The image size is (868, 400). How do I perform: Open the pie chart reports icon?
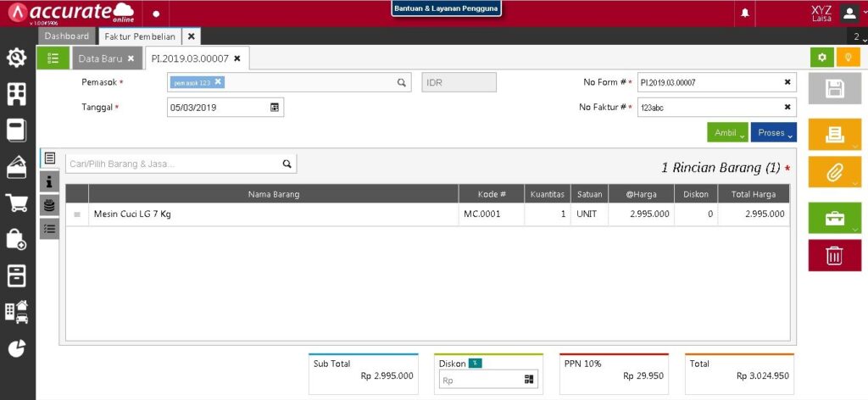(x=16, y=348)
